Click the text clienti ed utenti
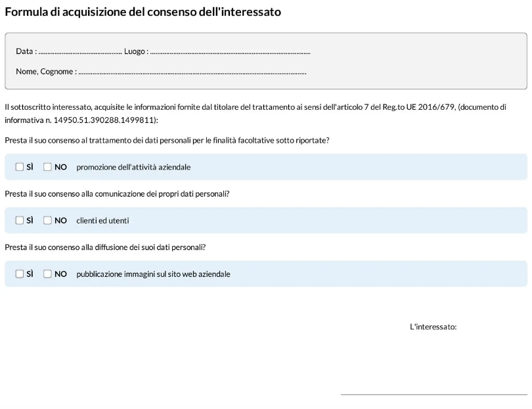Image resolution: width=532 pixels, height=409 pixels. tap(102, 220)
